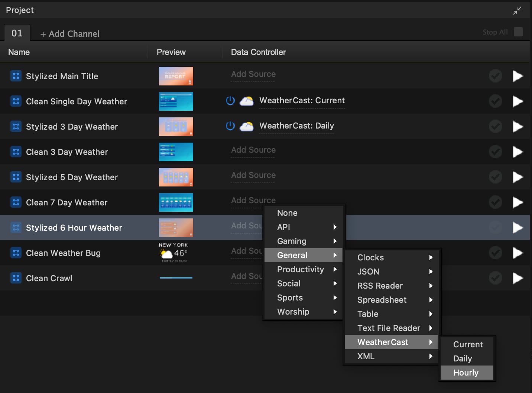This screenshot has height=393, width=532.
Task: Play the Clean 3 Day Weather template
Action: tap(518, 152)
